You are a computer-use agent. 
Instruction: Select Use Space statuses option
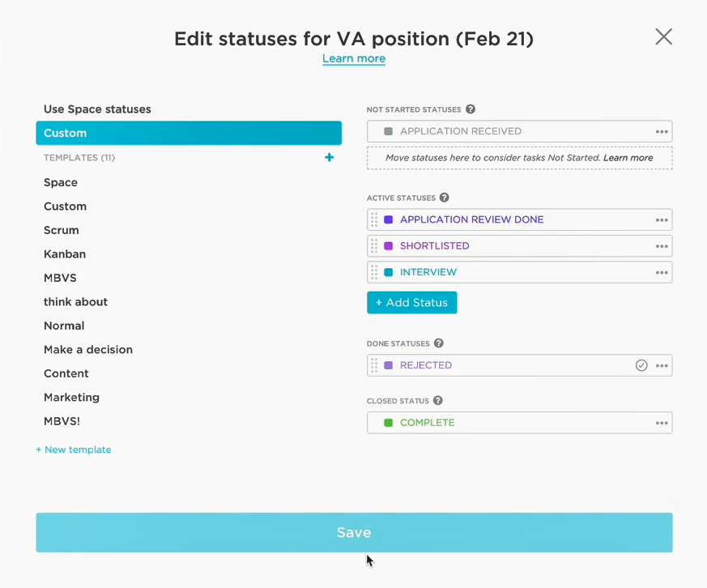pyautogui.click(x=97, y=109)
